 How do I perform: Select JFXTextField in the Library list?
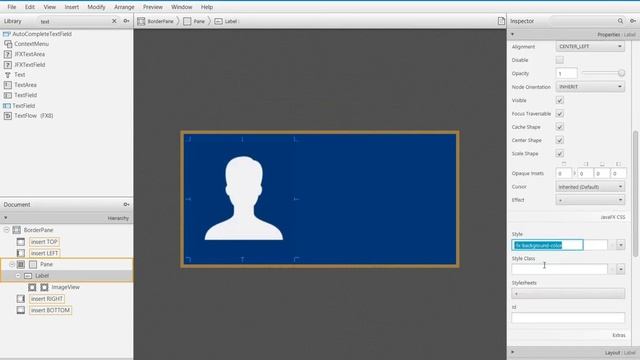29,64
